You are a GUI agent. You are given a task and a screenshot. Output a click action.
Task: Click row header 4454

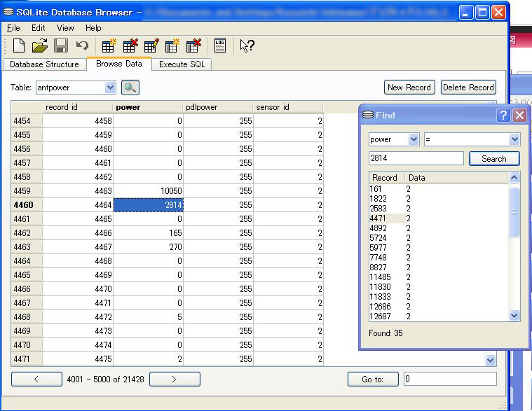pos(27,121)
